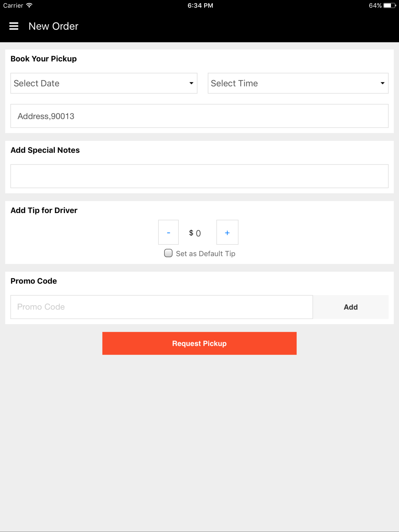This screenshot has height=532, width=399.
Task: Increase tip with plus button
Action: (227, 232)
